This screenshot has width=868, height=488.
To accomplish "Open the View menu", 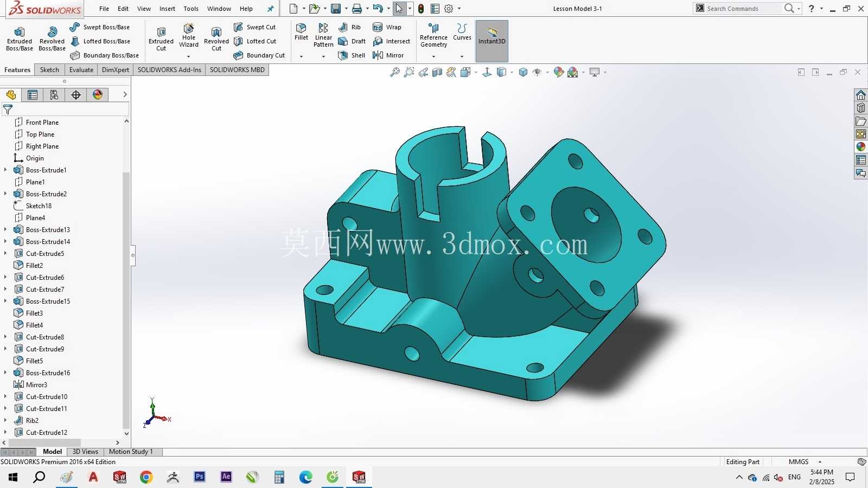I will click(144, 9).
